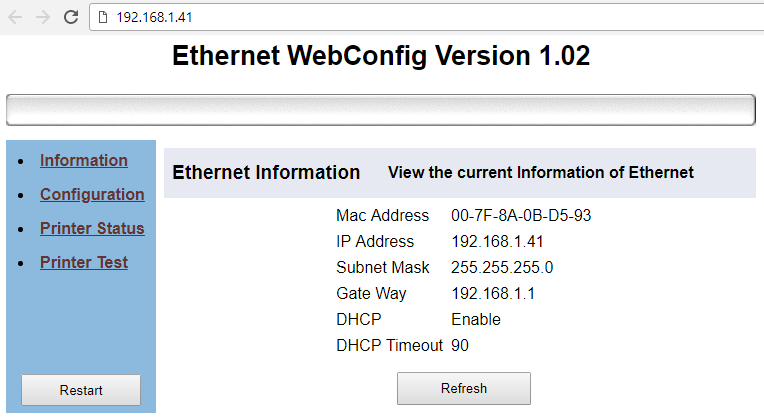Click the Gate Way value 192.168.1.1
This screenshot has height=419, width=764.
(493, 293)
